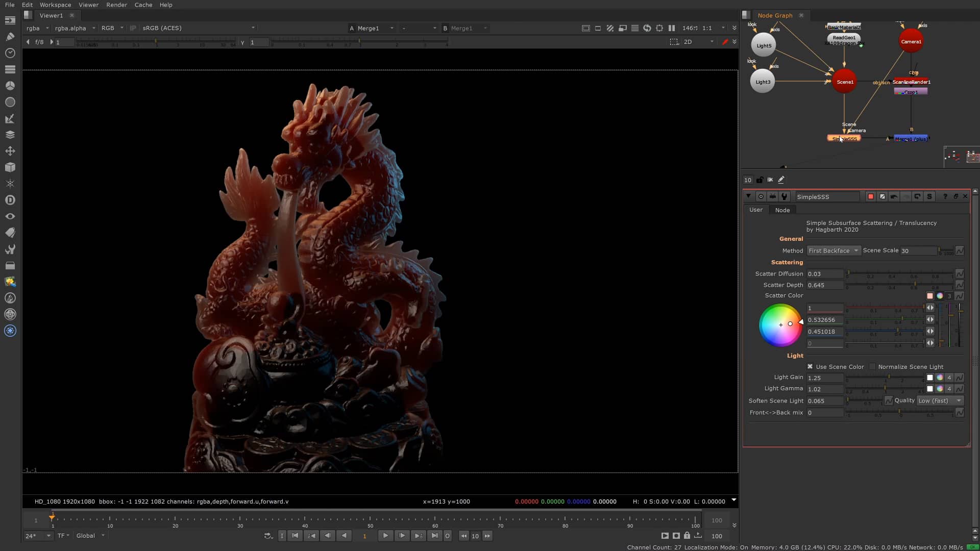Screen dimensions: 980x551
Task: Switch to the Node tab in properties
Action: pyautogui.click(x=782, y=210)
